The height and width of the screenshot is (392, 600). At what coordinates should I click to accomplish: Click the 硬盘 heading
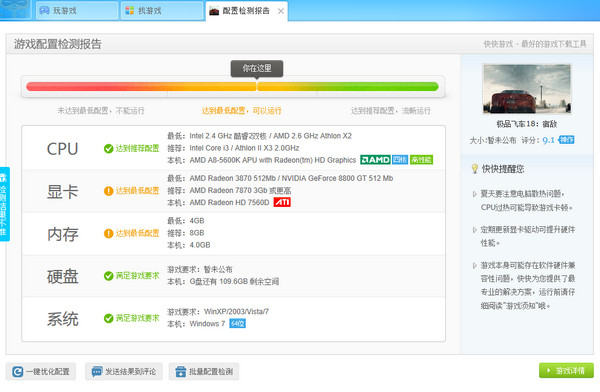[63, 276]
